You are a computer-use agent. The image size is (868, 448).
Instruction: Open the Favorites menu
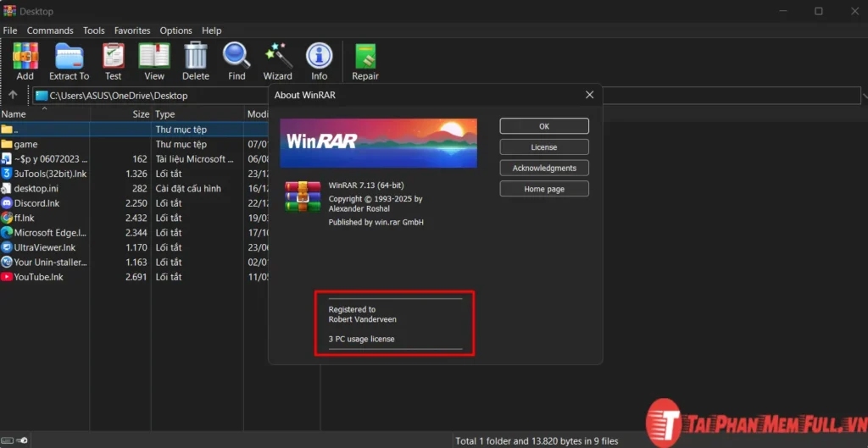pyautogui.click(x=132, y=30)
